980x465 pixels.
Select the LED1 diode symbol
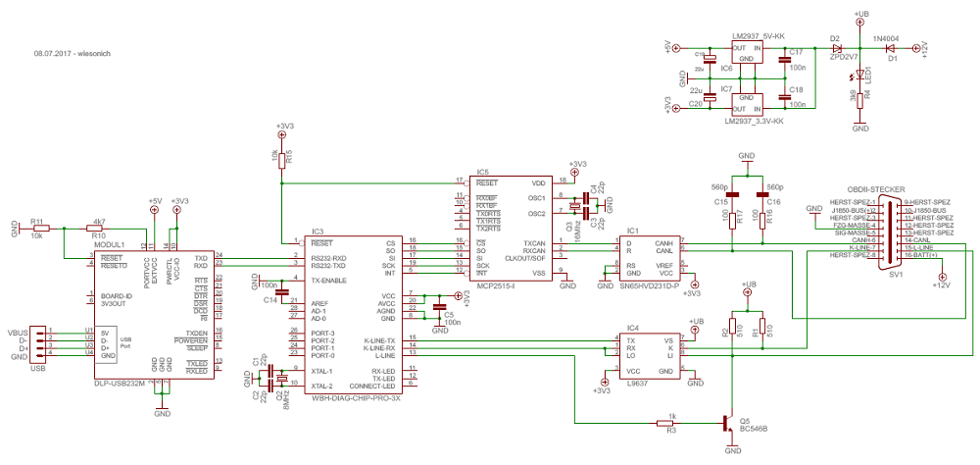click(x=859, y=74)
